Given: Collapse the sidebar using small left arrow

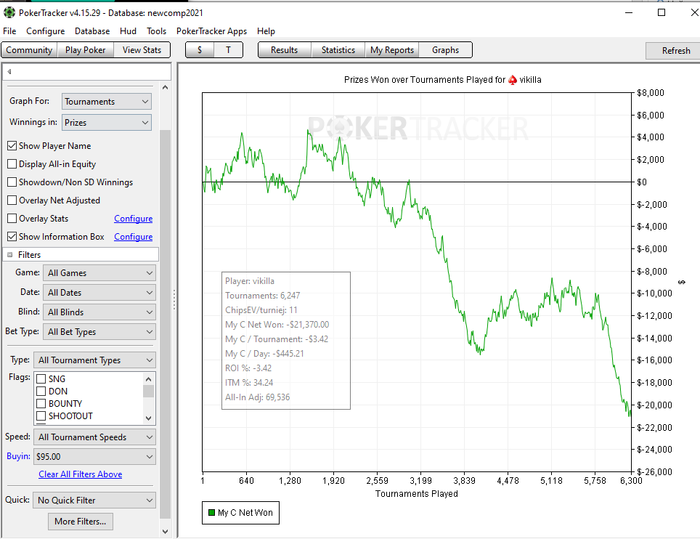Looking at the screenshot, I should click(9, 71).
